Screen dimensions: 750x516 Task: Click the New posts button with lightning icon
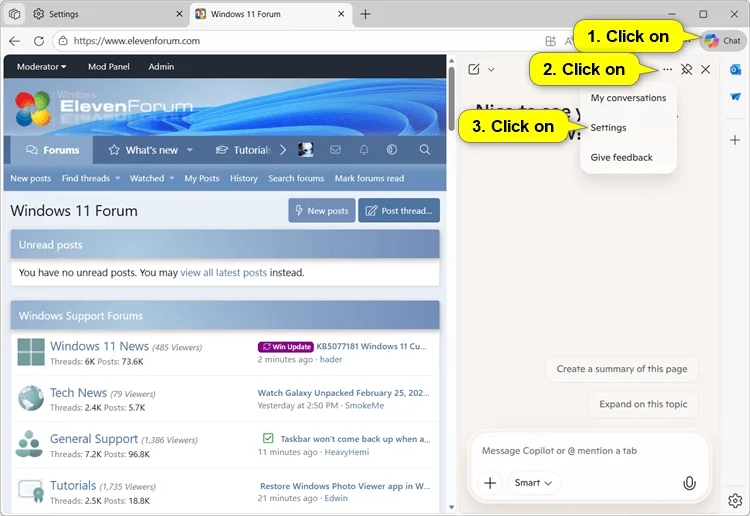coord(322,210)
